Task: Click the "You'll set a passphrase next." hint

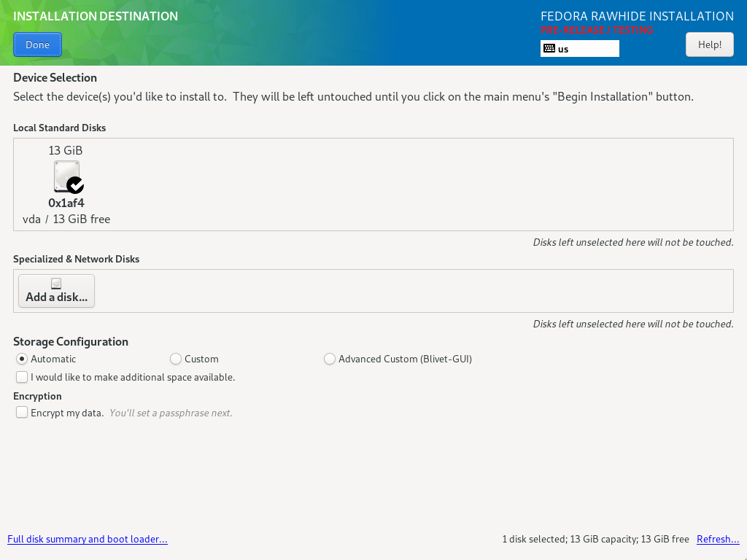Action: 171,413
